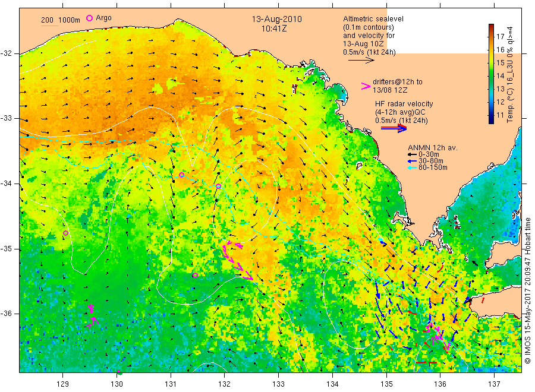Click the date label 13-Aug-2010
The width and height of the screenshot is (535, 392).
[x=276, y=19]
